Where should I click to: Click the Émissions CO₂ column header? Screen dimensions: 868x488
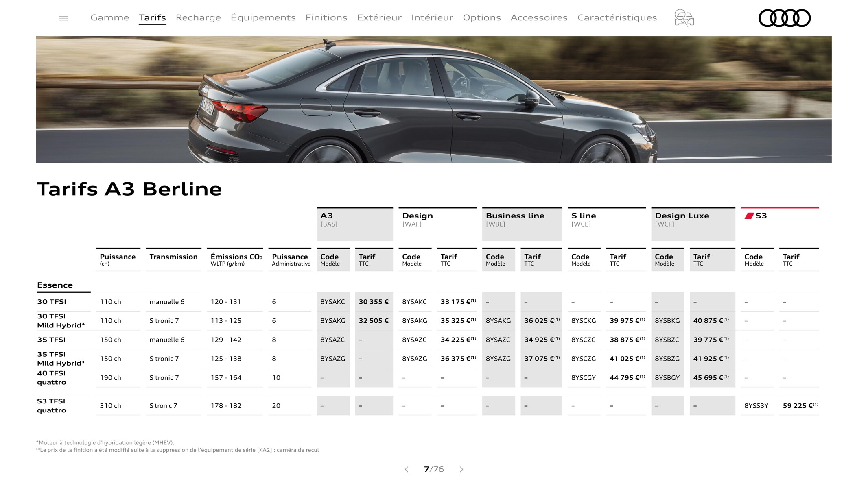pyautogui.click(x=235, y=259)
